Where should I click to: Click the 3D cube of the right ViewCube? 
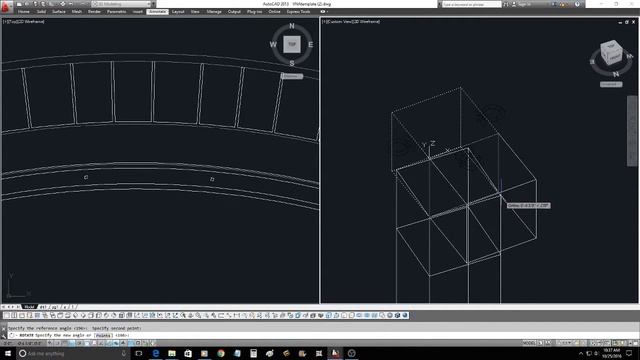tap(611, 52)
